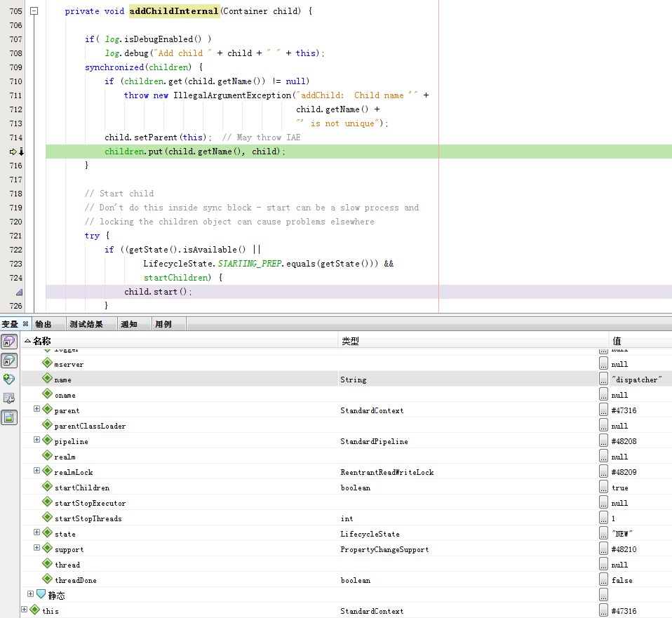This screenshot has height=618, width=672.
Task: Open value editor button for state "NEW"
Action: 603,533
